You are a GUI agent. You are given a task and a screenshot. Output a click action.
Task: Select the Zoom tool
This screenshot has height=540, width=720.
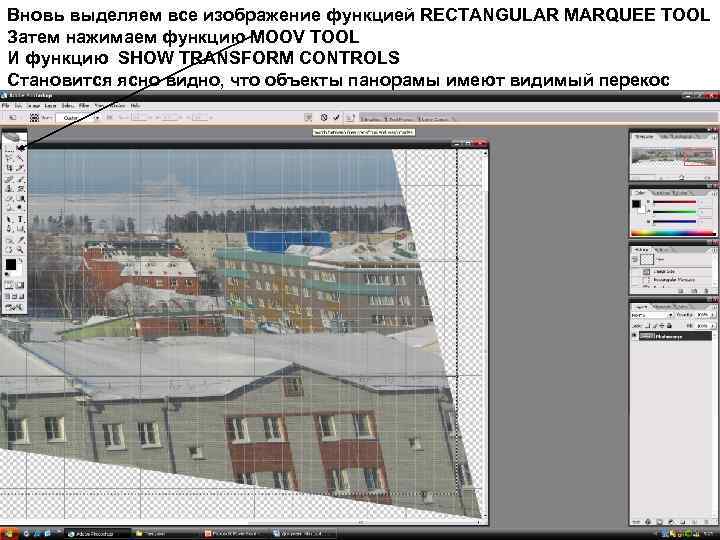pos(20,250)
